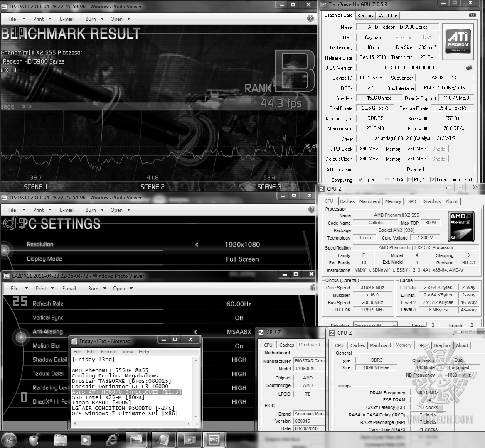Toggle the PhysX checkbox in GPU-Z
This screenshot has width=485, height=448.
tap(410, 179)
